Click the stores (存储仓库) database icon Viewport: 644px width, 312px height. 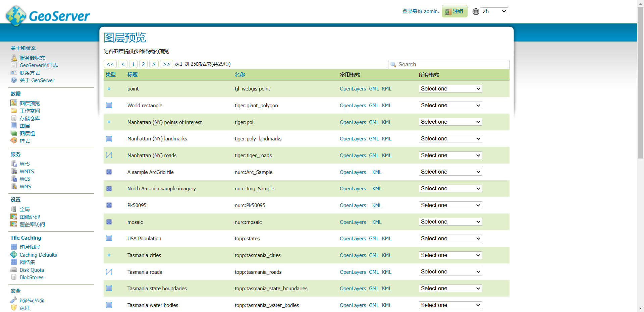(14, 118)
